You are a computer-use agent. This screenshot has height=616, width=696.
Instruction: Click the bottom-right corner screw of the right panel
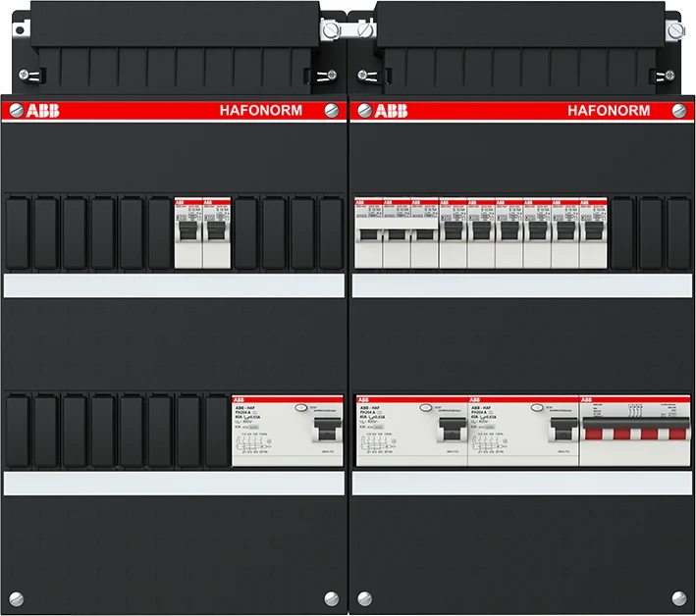(681, 594)
